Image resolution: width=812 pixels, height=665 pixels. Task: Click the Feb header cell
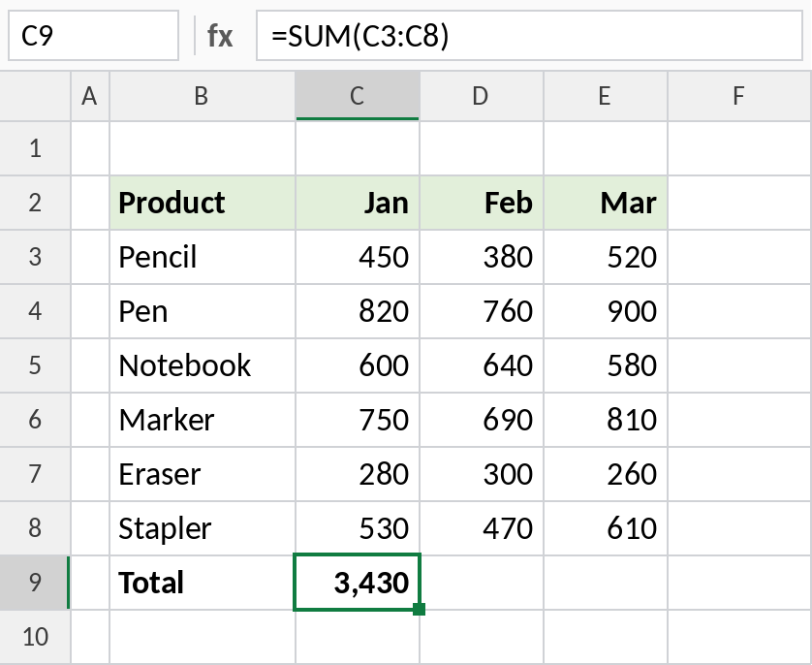click(481, 203)
